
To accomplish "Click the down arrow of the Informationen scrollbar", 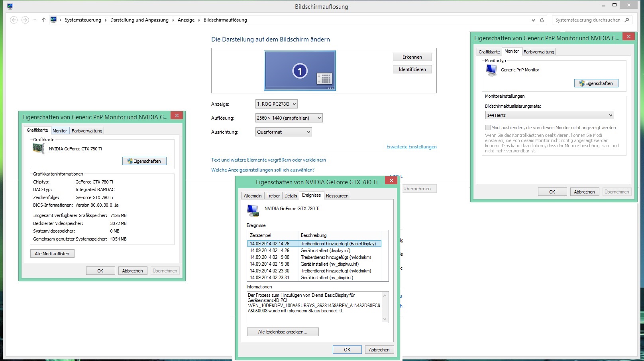I will (385, 319).
